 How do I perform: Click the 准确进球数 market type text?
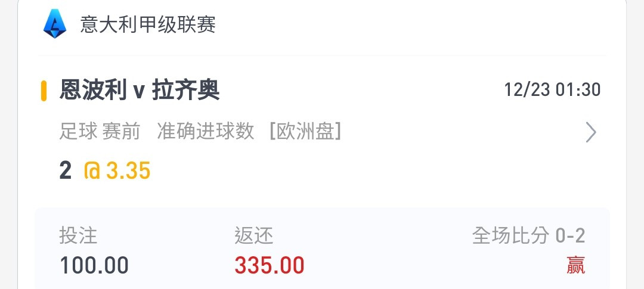(205, 132)
